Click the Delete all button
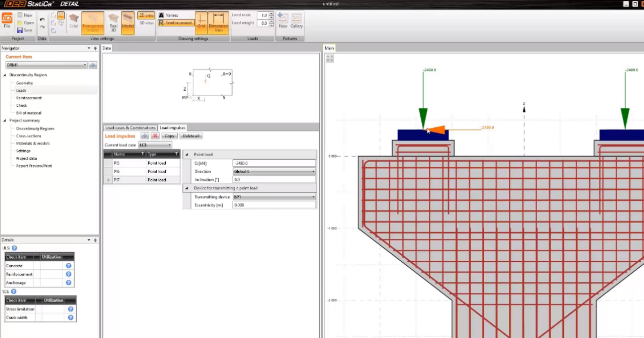This screenshot has height=338, width=644. coord(191,136)
